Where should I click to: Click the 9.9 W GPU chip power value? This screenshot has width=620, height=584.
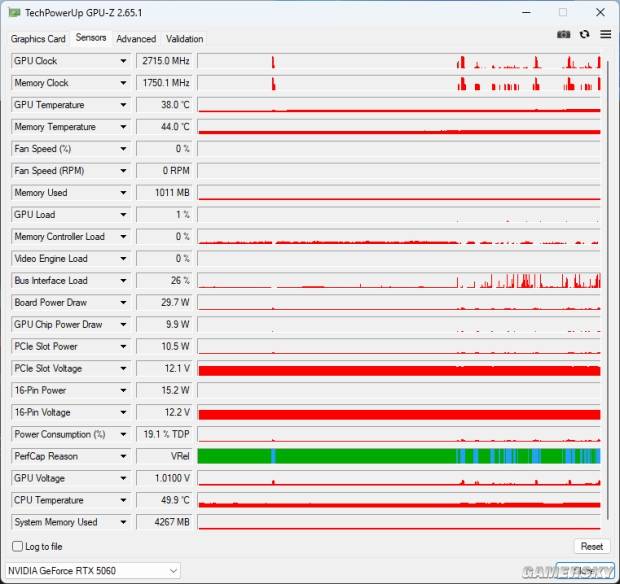click(x=164, y=325)
